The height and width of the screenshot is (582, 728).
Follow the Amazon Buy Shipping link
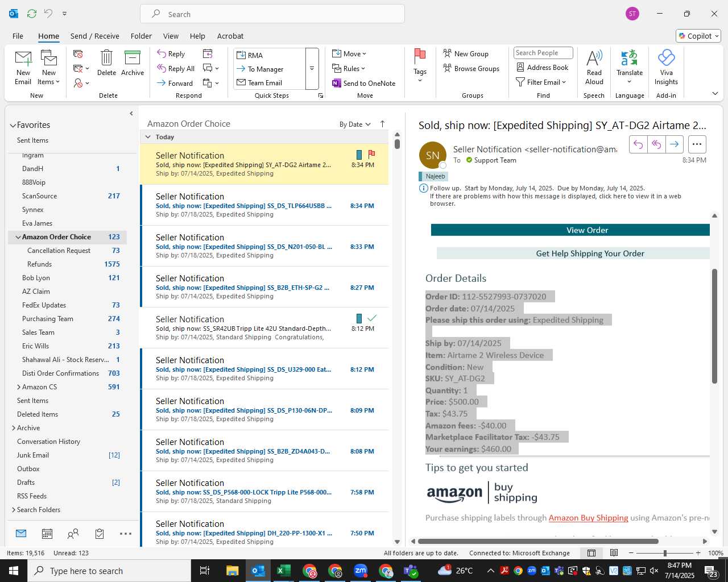click(588, 518)
